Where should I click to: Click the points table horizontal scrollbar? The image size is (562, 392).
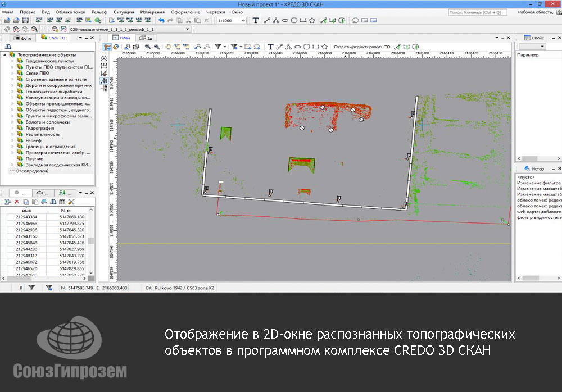coord(44,278)
